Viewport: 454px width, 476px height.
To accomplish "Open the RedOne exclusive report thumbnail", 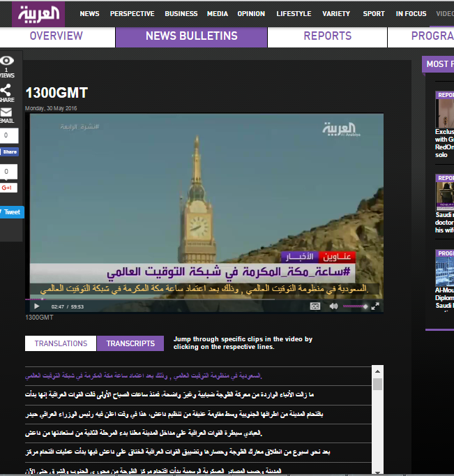I will pos(445,110).
